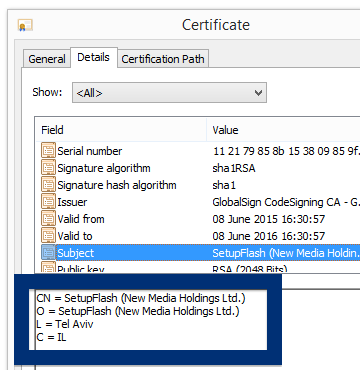Image resolution: width=360 pixels, height=370 pixels.
Task: Select the Signature algorithm row
Action: pos(200,168)
